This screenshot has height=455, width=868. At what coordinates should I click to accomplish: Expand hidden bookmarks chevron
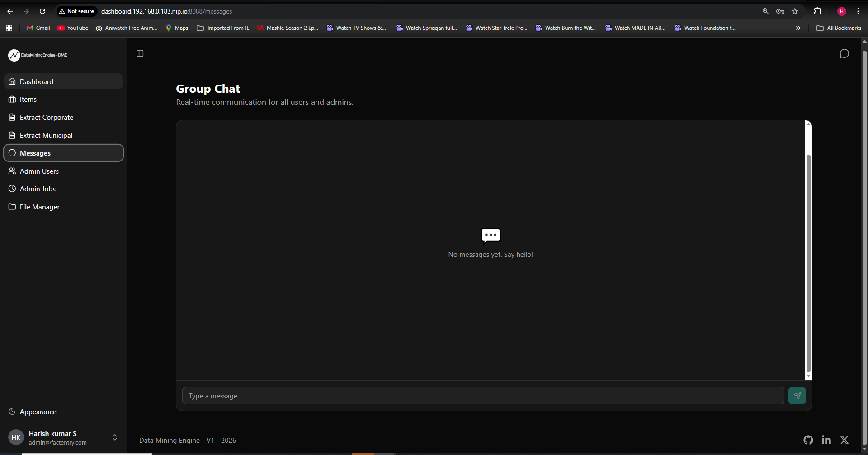[798, 28]
